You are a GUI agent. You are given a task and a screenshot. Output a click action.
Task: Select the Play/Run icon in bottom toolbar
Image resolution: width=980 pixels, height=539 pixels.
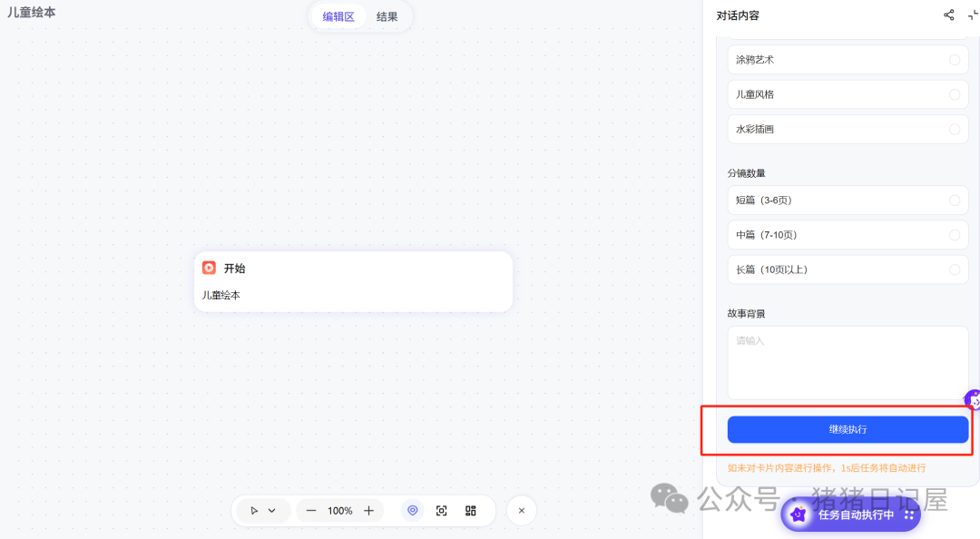coord(254,510)
